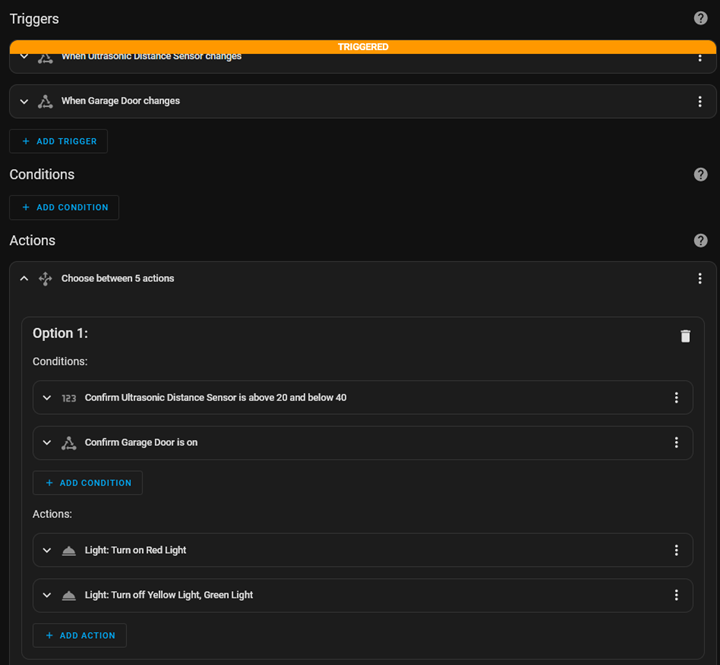Open options menu for Confirm Garage Door is on
Viewport: 720px width, 665px height.
pyautogui.click(x=676, y=442)
